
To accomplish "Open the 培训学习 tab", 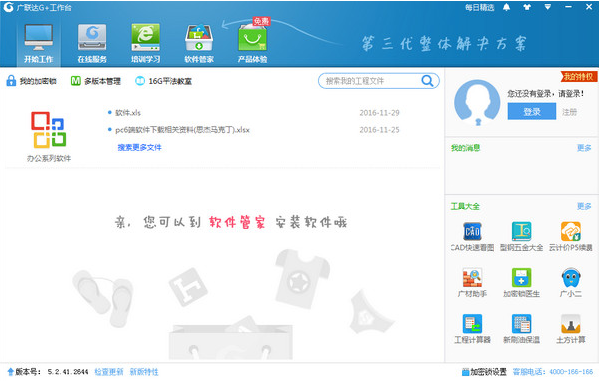I will coord(146,43).
